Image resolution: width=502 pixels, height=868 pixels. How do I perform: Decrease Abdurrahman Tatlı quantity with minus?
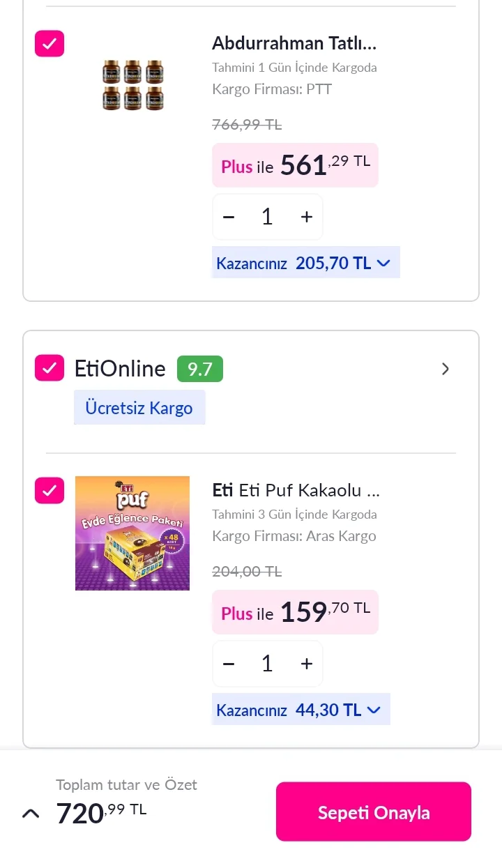coord(229,217)
